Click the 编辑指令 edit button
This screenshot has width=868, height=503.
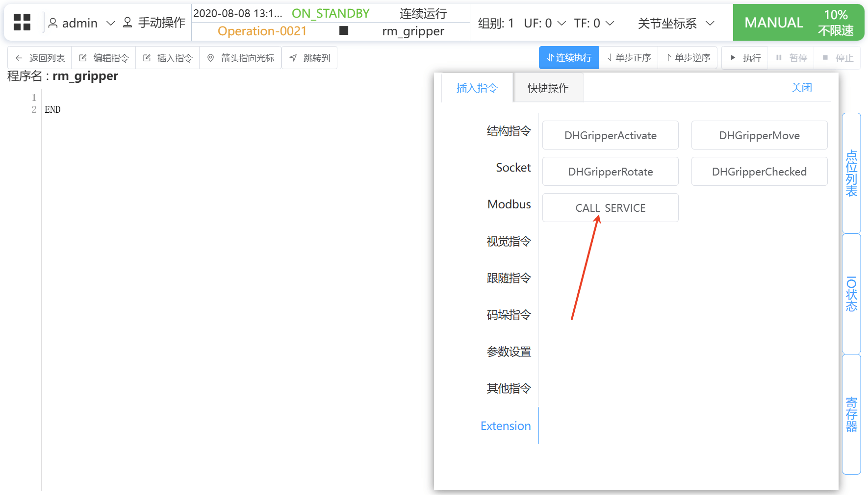104,58
